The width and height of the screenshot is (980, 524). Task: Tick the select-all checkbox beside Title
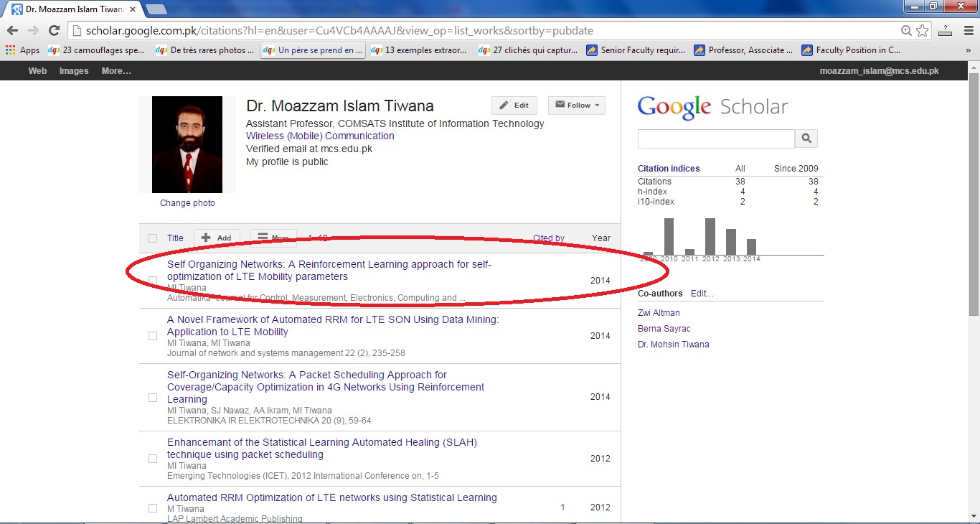153,238
